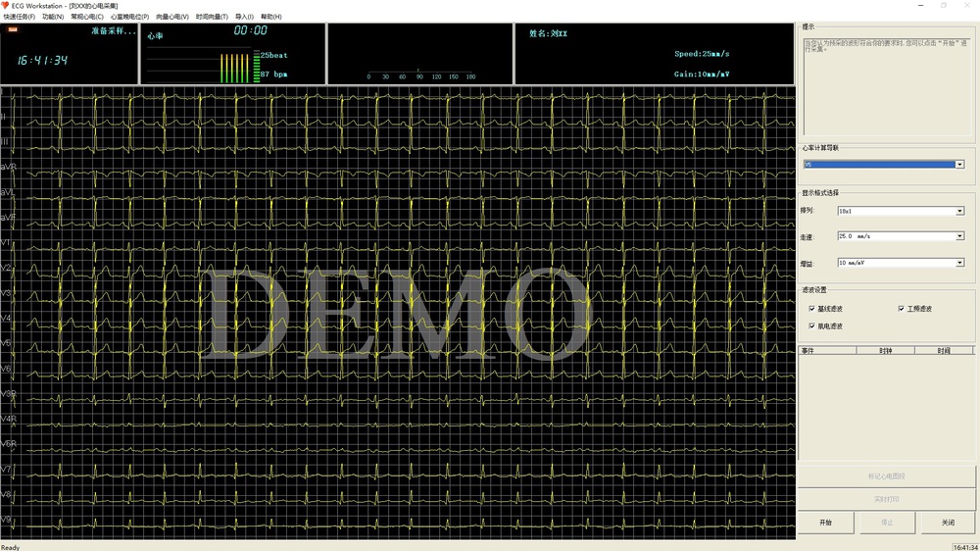Toggle the 基线滤波 checkbox

811,309
